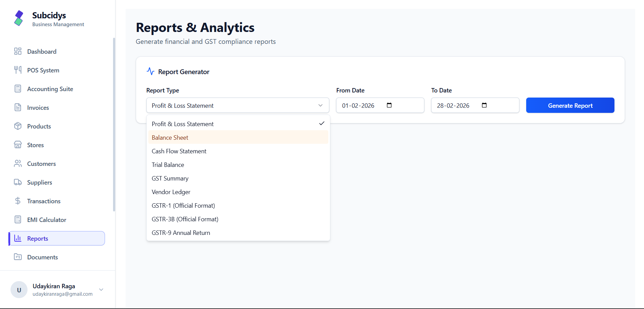Select GSTR-3B (Official Format) option
The image size is (644, 309).
[238, 219]
